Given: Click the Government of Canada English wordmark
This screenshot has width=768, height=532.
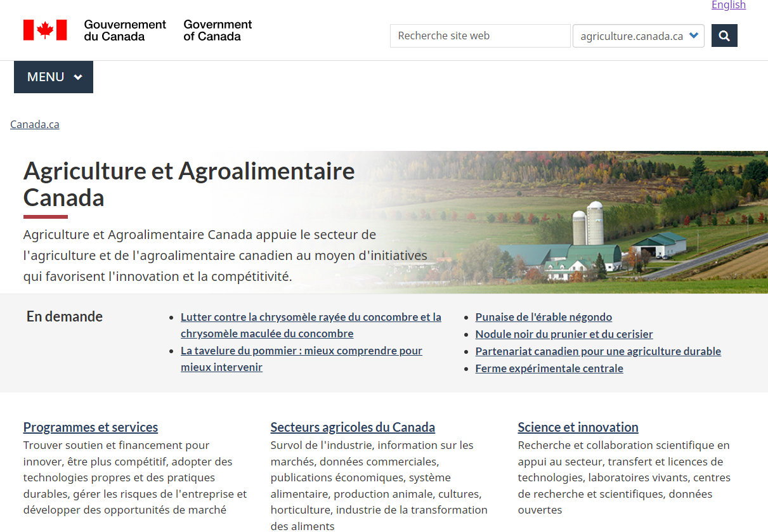Looking at the screenshot, I should tap(218, 30).
